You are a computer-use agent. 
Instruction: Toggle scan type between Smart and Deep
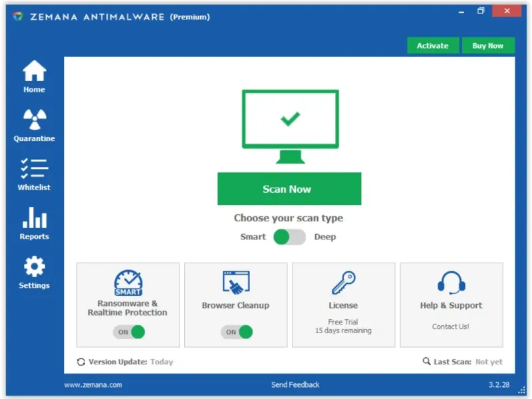[289, 237]
